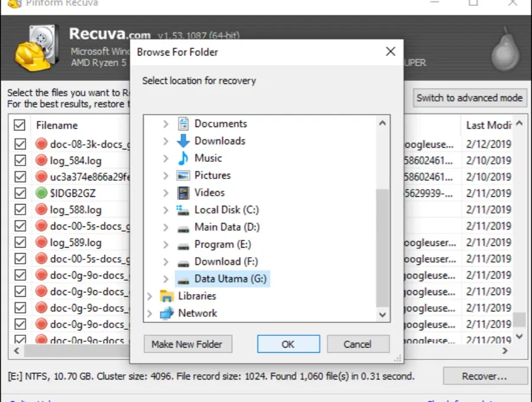The image size is (532, 402).
Task: Select the Libraries entry
Action: [197, 296]
